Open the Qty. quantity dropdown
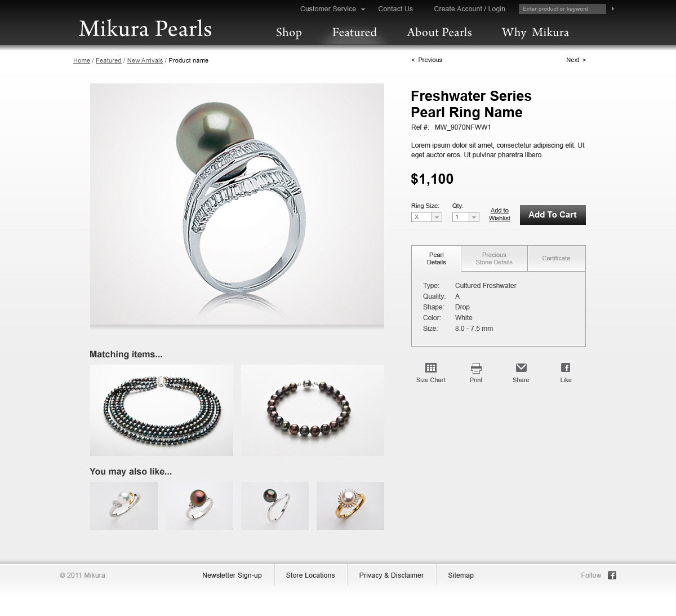 pos(465,217)
